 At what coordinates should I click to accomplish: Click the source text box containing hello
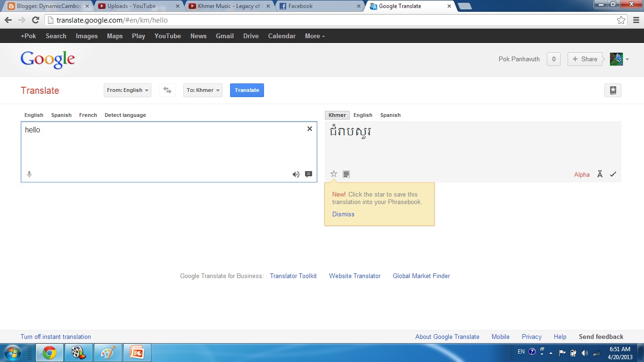pyautogui.click(x=169, y=152)
